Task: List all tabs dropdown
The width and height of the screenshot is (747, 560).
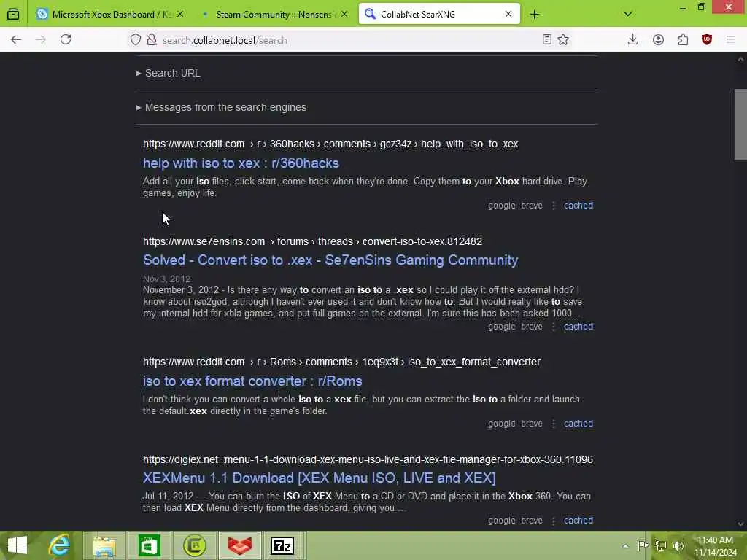Action: 628,14
